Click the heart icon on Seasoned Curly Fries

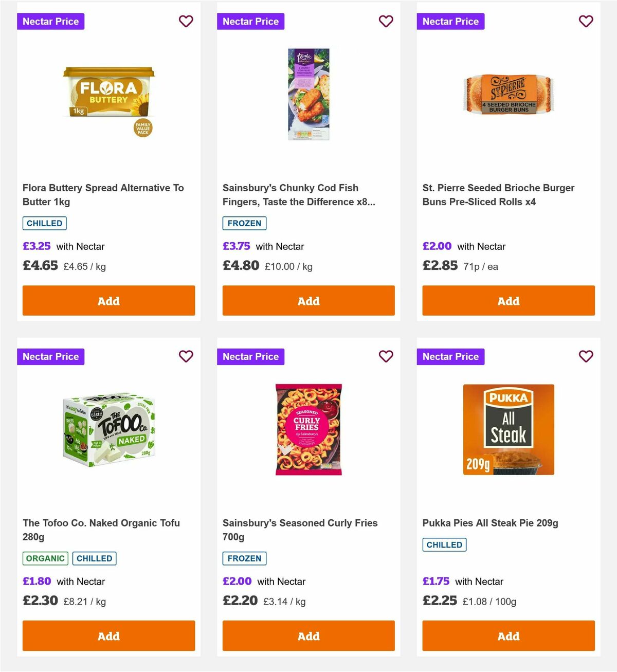coord(386,356)
